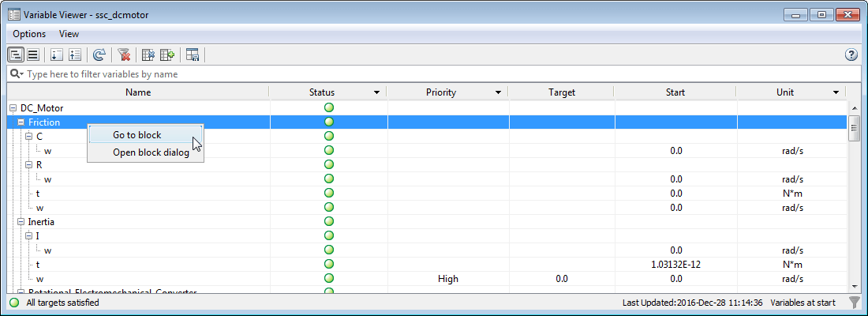Screen dimensions: 868x316
Task: Click status indicator in 1.03132E-12 row
Action: pos(329,265)
